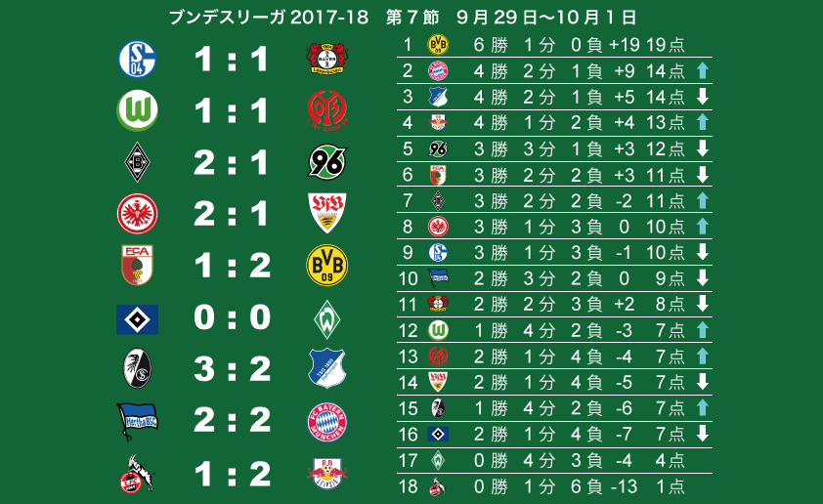The height and width of the screenshot is (504, 823).
Task: Click the title text ブンデスリーガ 2017-18
Action: pyautogui.click(x=269, y=18)
